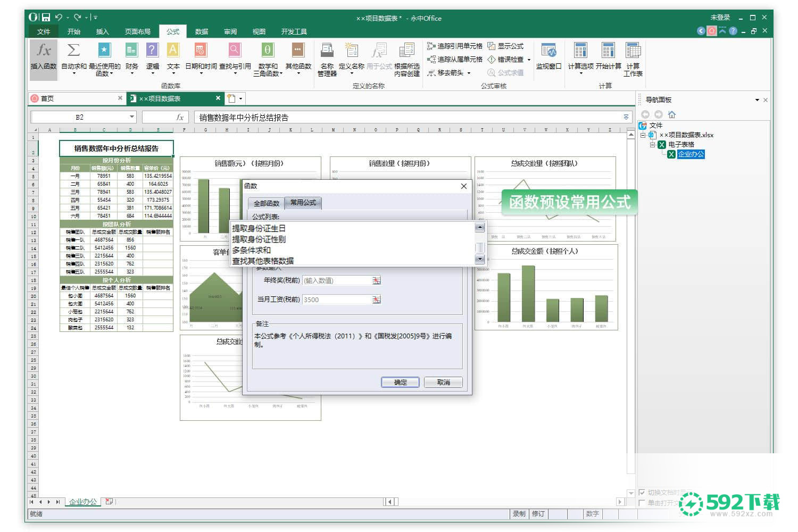The width and height of the screenshot is (798, 532).
Task: Click the 当月工资(税前) input field
Action: tap(337, 300)
